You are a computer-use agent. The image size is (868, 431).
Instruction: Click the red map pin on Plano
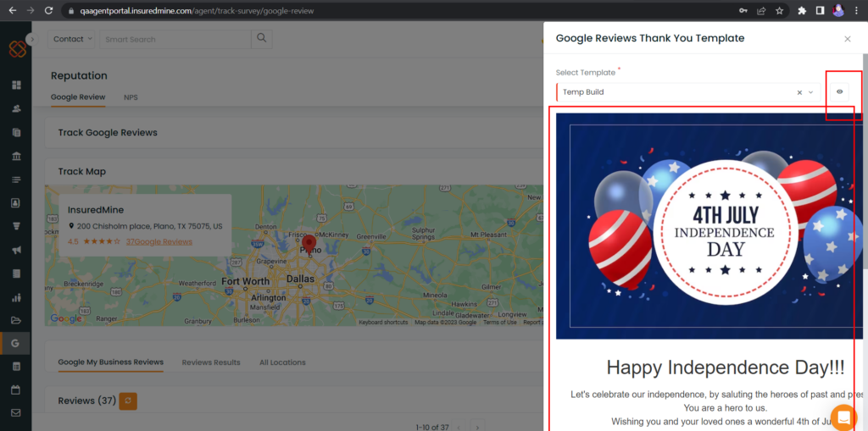click(x=309, y=244)
